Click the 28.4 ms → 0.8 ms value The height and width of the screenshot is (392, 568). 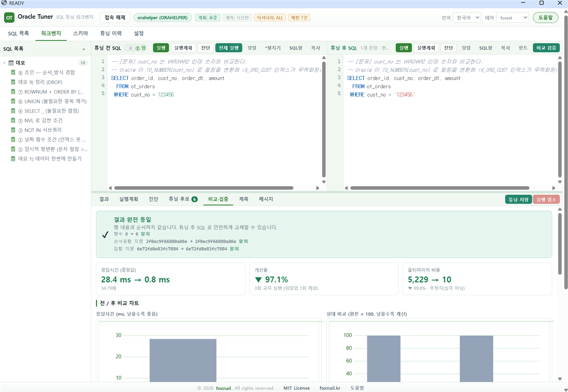coord(136,280)
